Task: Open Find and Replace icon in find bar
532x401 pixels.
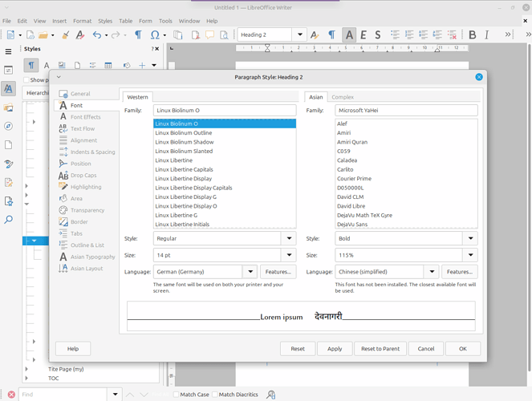Action: (270, 395)
